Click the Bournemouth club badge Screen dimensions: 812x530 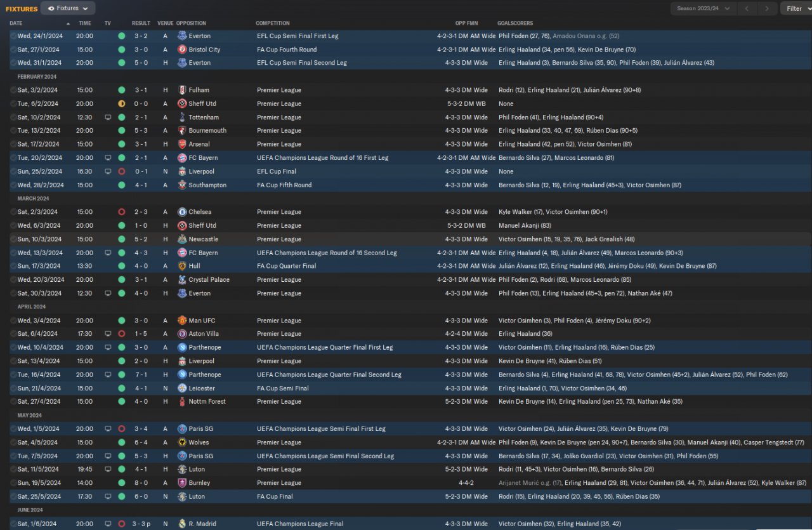click(x=182, y=131)
